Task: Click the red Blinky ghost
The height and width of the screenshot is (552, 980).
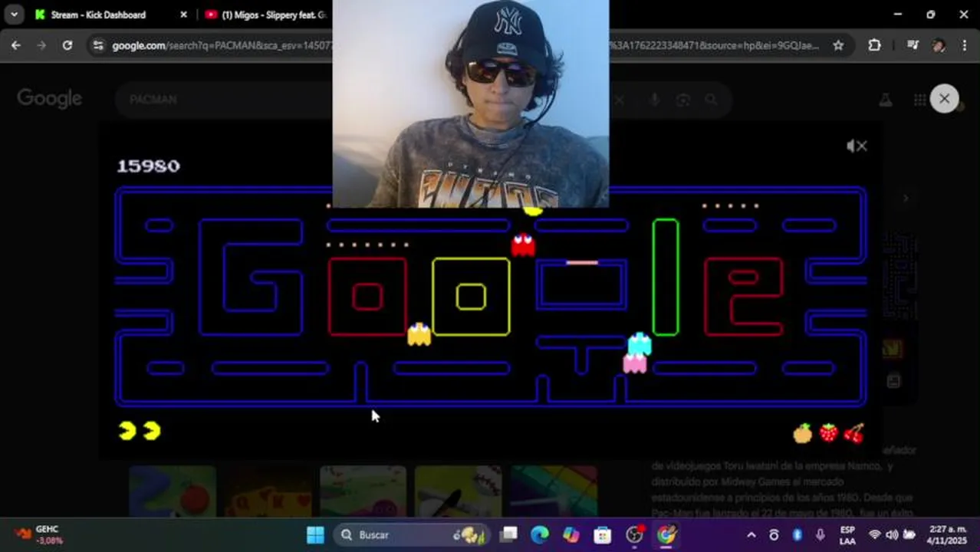Action: click(523, 245)
